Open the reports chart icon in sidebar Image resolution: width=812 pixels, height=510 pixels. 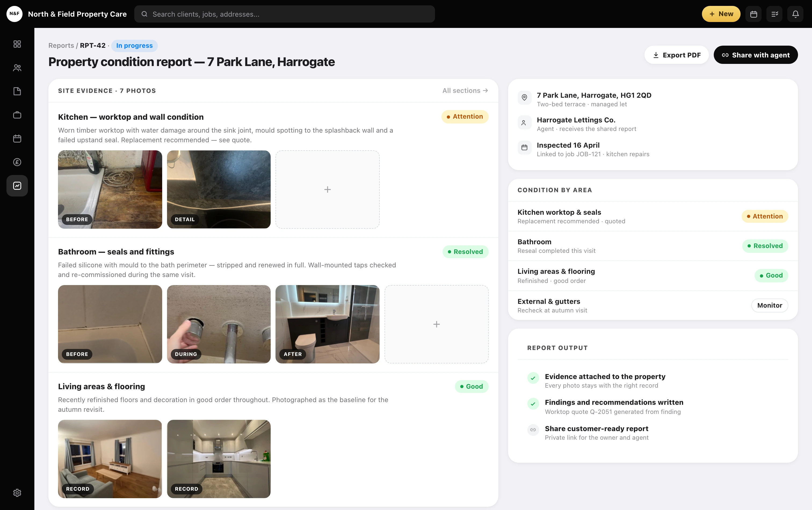(x=17, y=186)
